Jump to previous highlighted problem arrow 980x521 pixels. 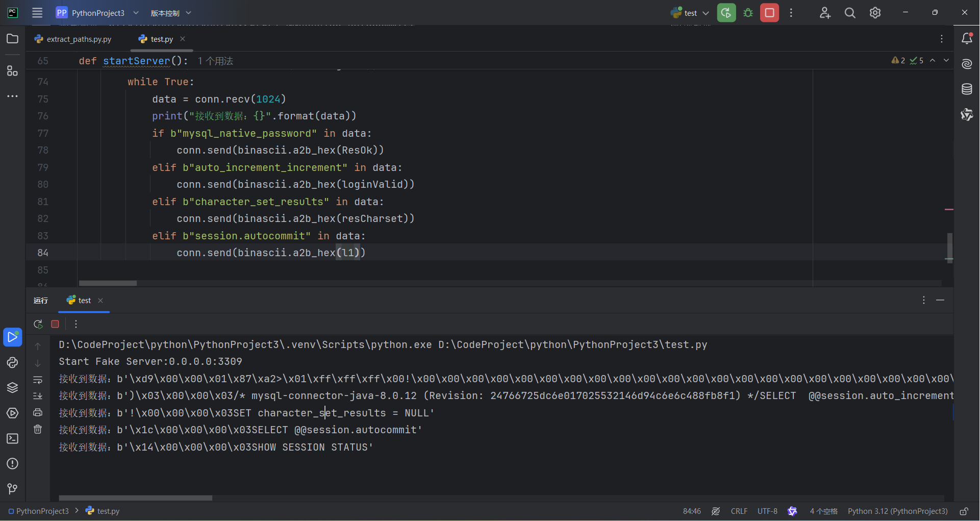coord(933,60)
